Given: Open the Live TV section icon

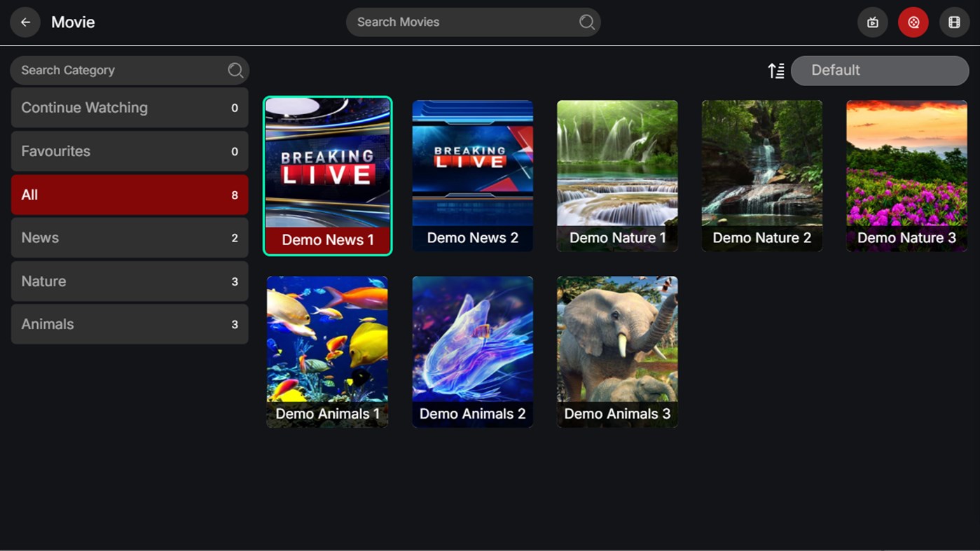Looking at the screenshot, I should point(872,22).
